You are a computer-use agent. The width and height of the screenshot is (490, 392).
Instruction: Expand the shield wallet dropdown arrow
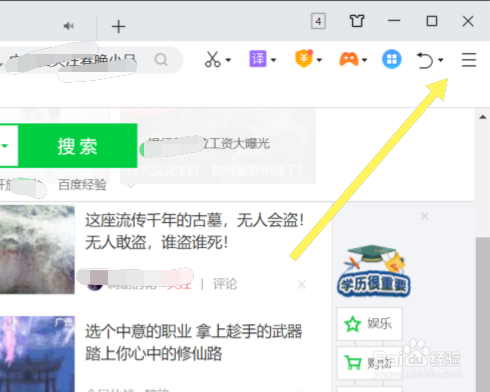(x=319, y=60)
